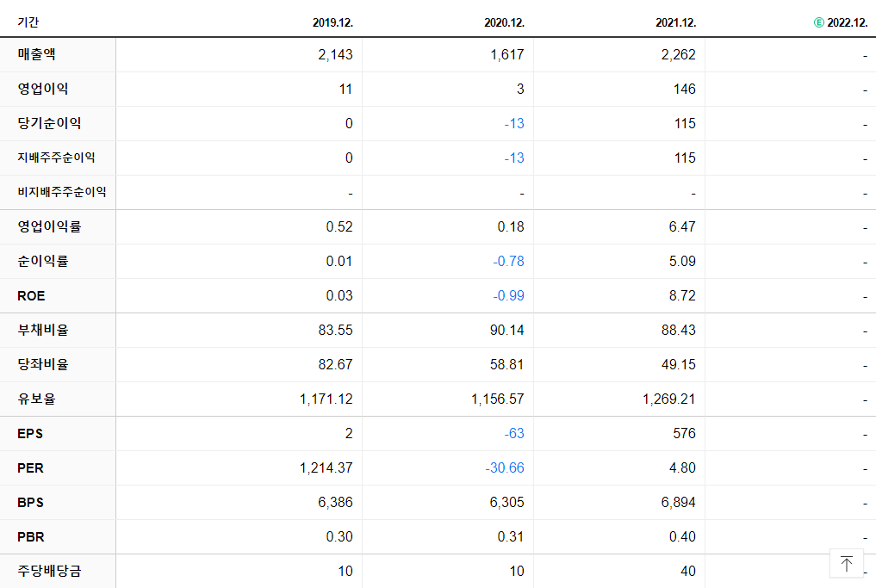Click the 82.67 quick ratio value

[x=335, y=365]
